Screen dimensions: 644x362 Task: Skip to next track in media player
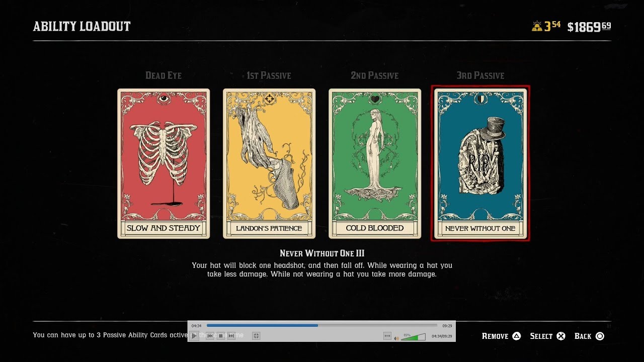pyautogui.click(x=231, y=336)
